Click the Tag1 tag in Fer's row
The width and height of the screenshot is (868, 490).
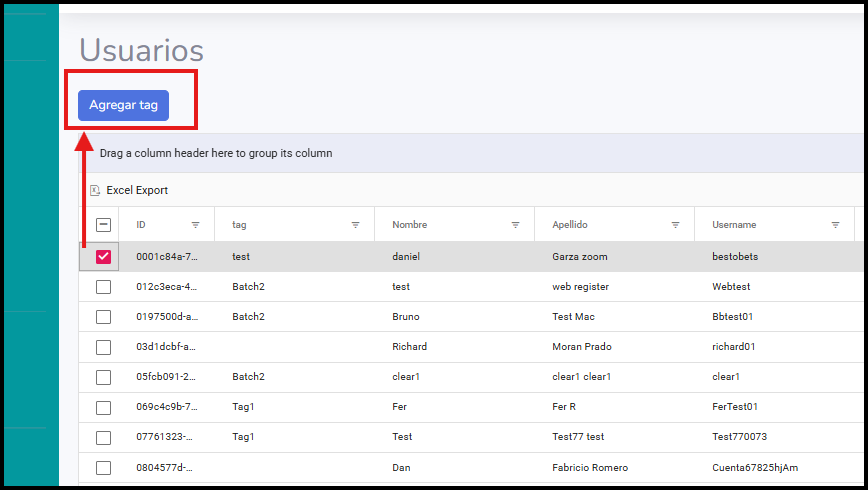tap(243, 407)
